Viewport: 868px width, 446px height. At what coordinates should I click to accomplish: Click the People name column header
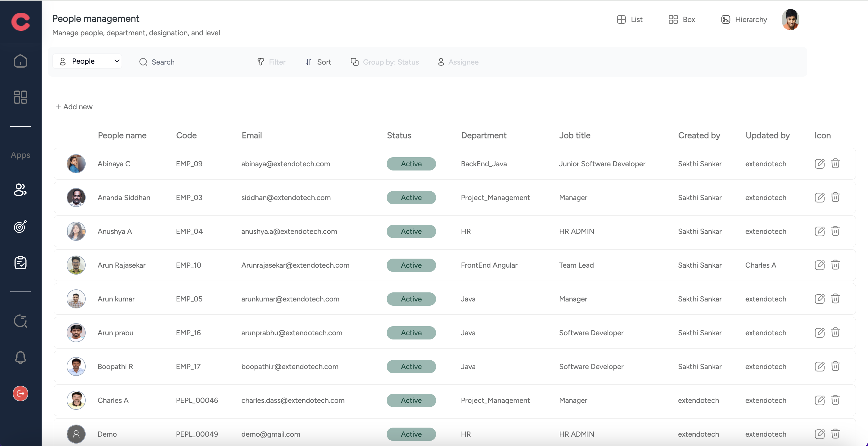point(122,135)
